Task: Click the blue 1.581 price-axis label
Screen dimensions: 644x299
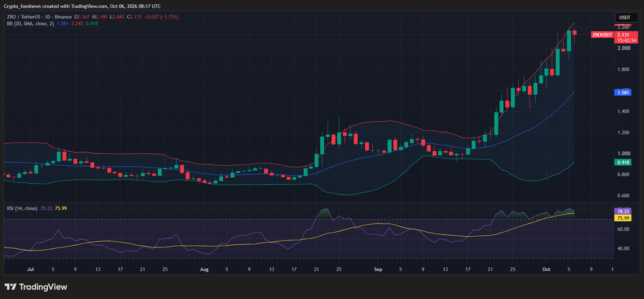Action: click(622, 93)
